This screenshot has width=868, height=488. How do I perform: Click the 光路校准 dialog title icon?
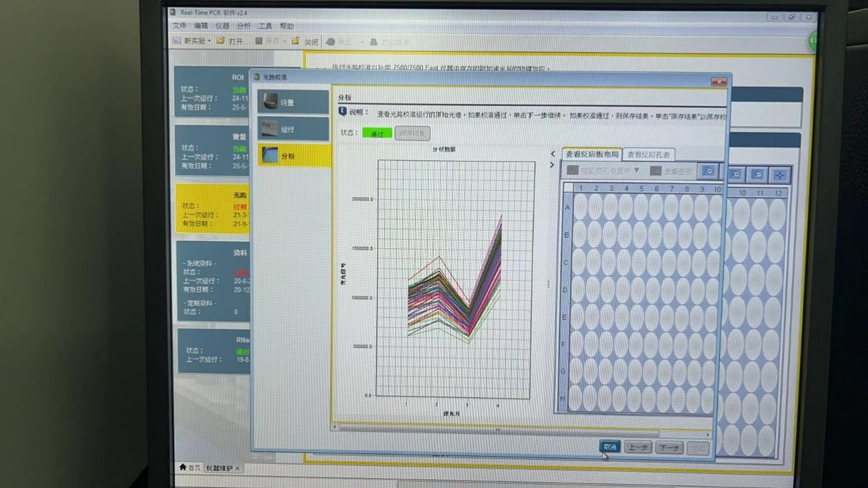pos(257,77)
